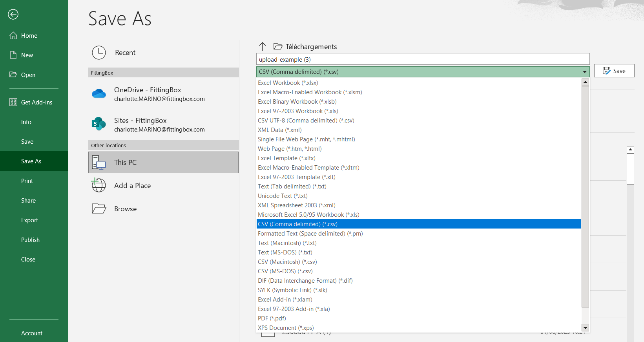644x342 pixels.
Task: Click the OneDrive cloud icon
Action: click(99, 94)
